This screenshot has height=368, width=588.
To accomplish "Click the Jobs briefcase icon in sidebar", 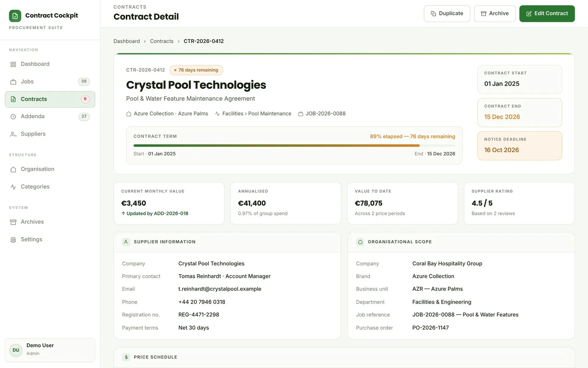I will pyautogui.click(x=13, y=82).
